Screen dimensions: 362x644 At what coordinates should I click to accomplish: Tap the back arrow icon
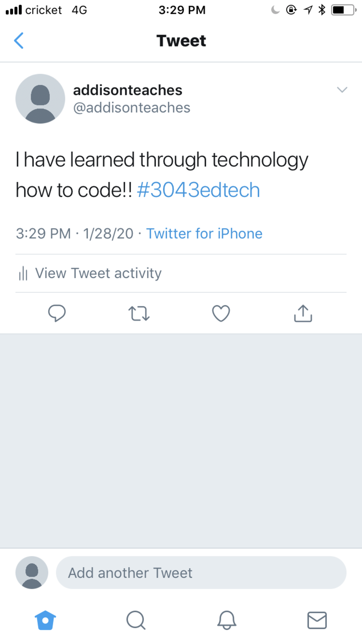(19, 41)
